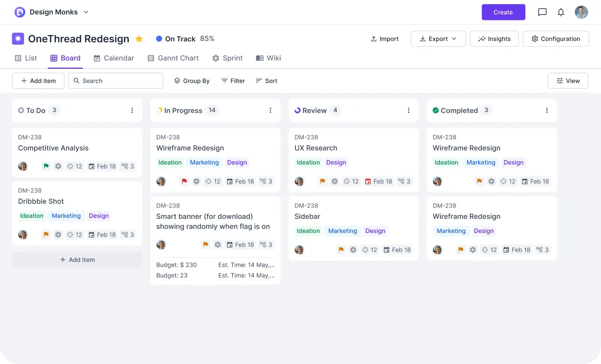Open the UX Research card title

point(316,148)
